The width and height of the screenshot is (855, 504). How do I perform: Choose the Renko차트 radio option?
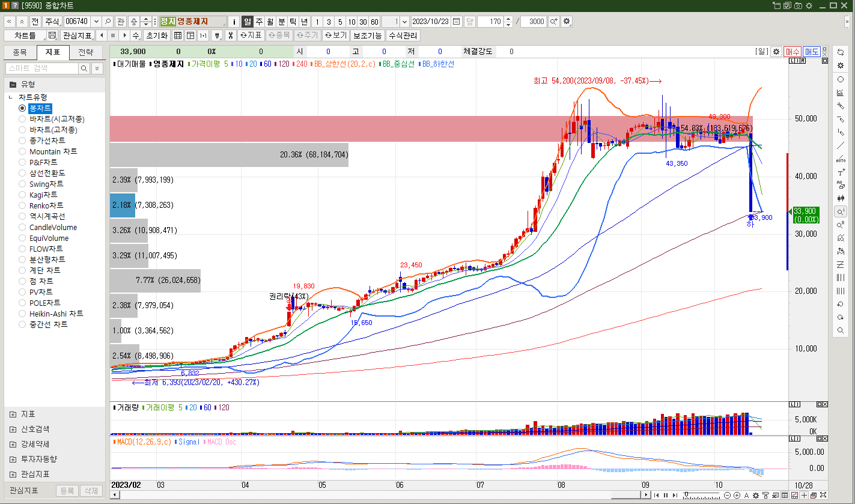pyautogui.click(x=22, y=205)
